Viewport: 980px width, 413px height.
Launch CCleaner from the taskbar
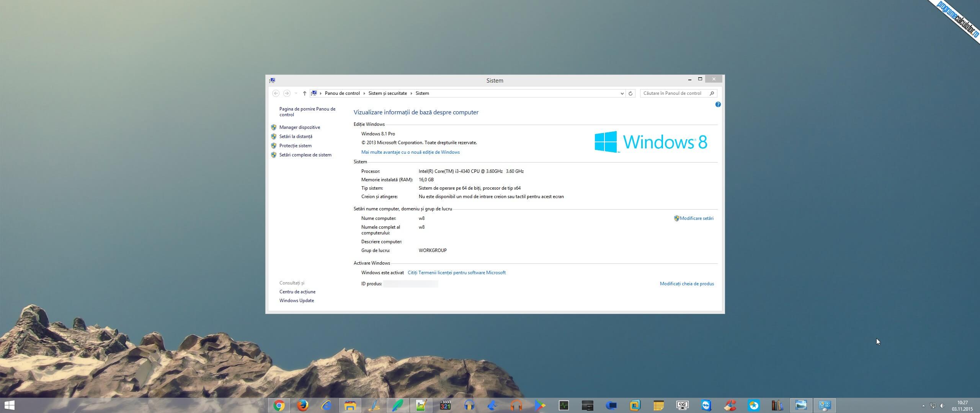[x=730, y=405]
